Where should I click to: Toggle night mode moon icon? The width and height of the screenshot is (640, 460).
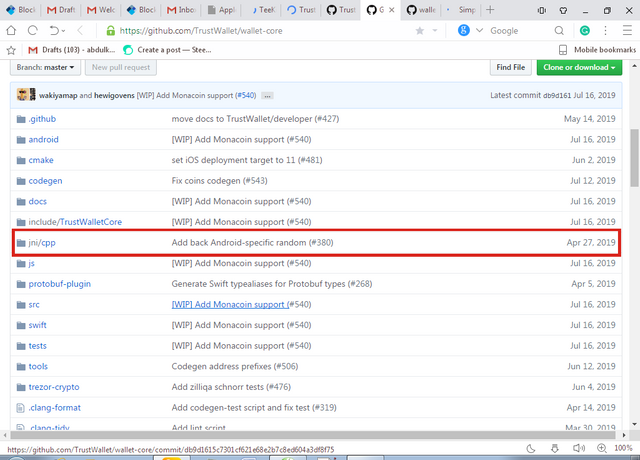point(531,449)
